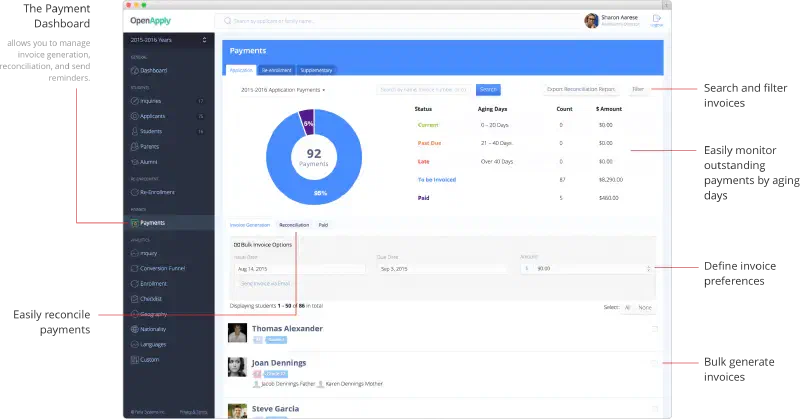
Task: Focus the invoice search field beside Search button
Action: (x=424, y=90)
